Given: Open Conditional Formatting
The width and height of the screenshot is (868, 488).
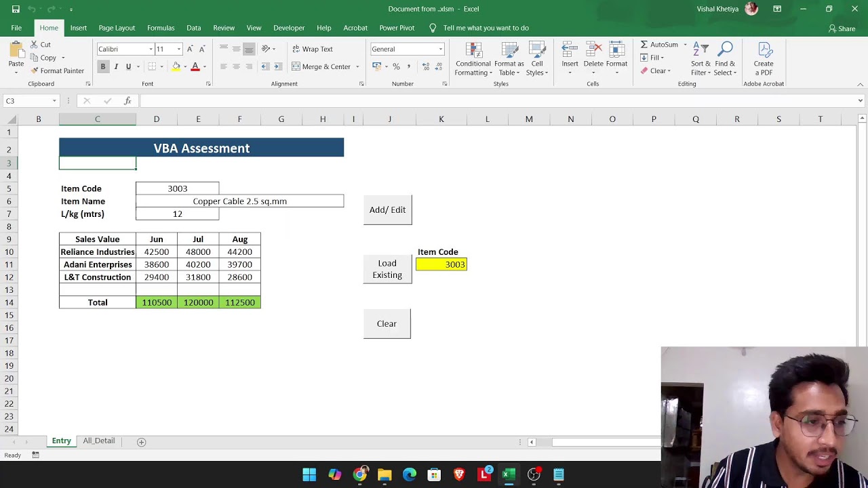Looking at the screenshot, I should (x=473, y=60).
